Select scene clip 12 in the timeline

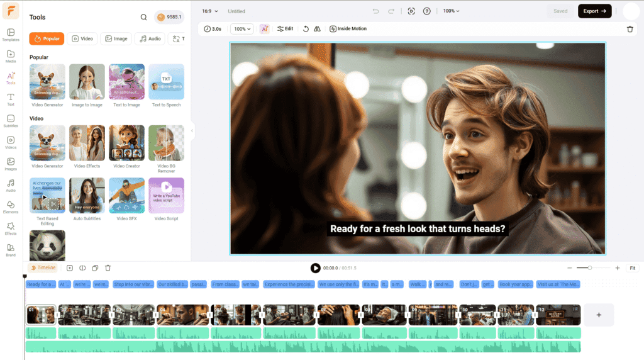(x=558, y=315)
